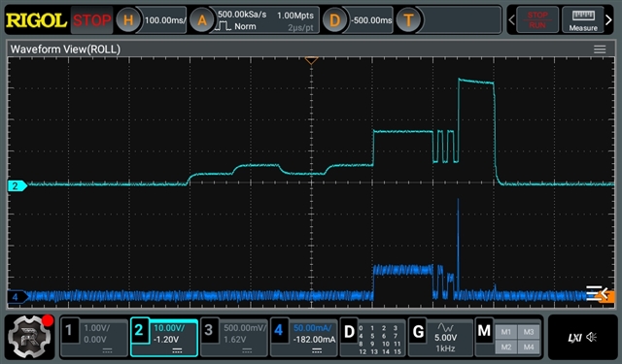Toggle the digital channels D label

point(349,331)
